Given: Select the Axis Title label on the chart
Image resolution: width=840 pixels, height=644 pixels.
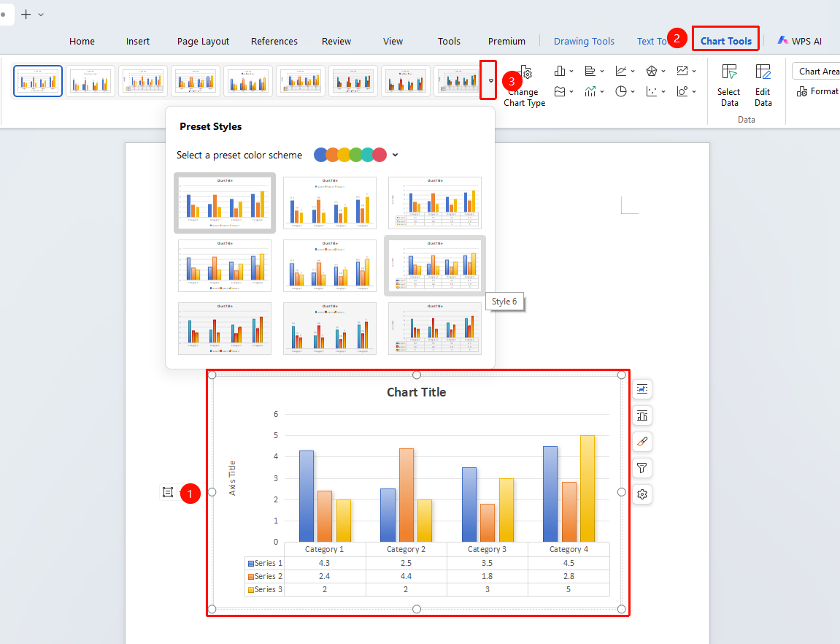Looking at the screenshot, I should point(232,478).
